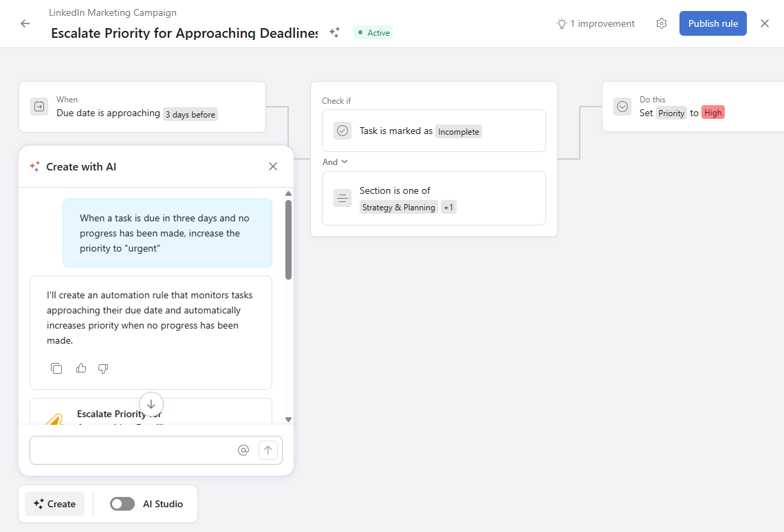Expand the +1 hidden sections chip
Viewport: 784px width, 532px height.
(448, 207)
